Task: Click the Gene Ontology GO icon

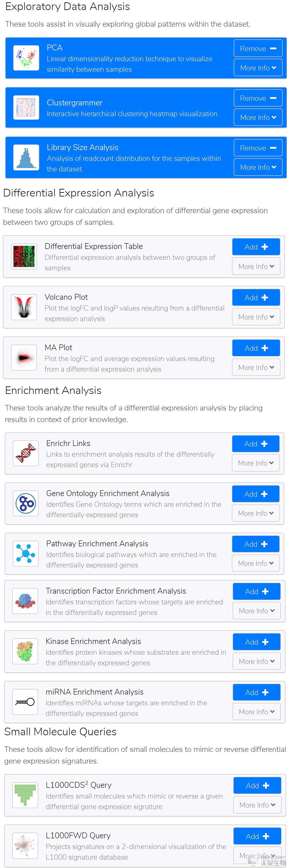Action: click(x=25, y=503)
